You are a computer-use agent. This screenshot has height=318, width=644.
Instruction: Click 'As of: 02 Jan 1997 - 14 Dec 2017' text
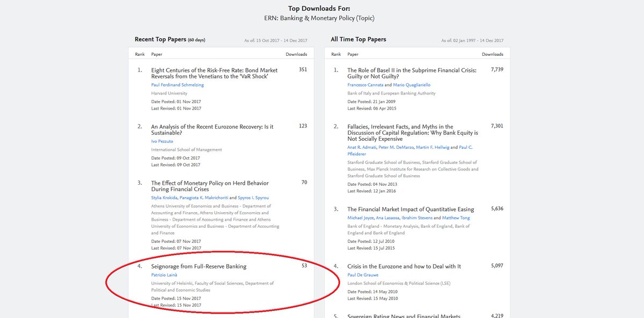[473, 41]
